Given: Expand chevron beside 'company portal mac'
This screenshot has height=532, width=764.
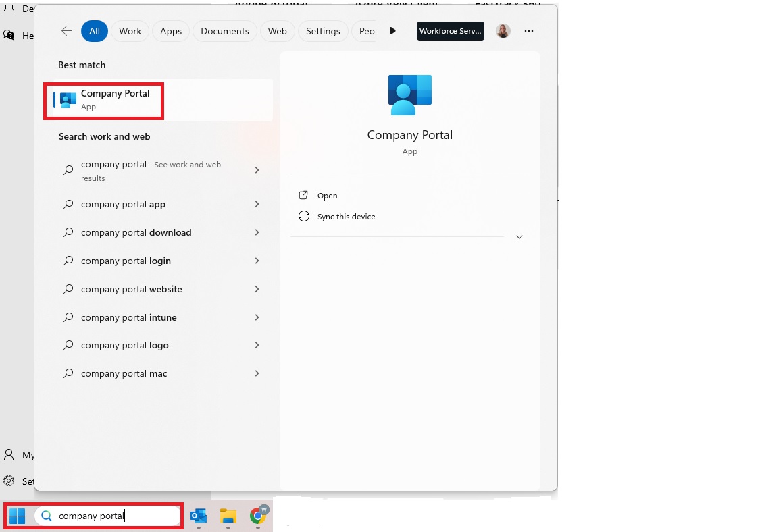Looking at the screenshot, I should (x=257, y=373).
